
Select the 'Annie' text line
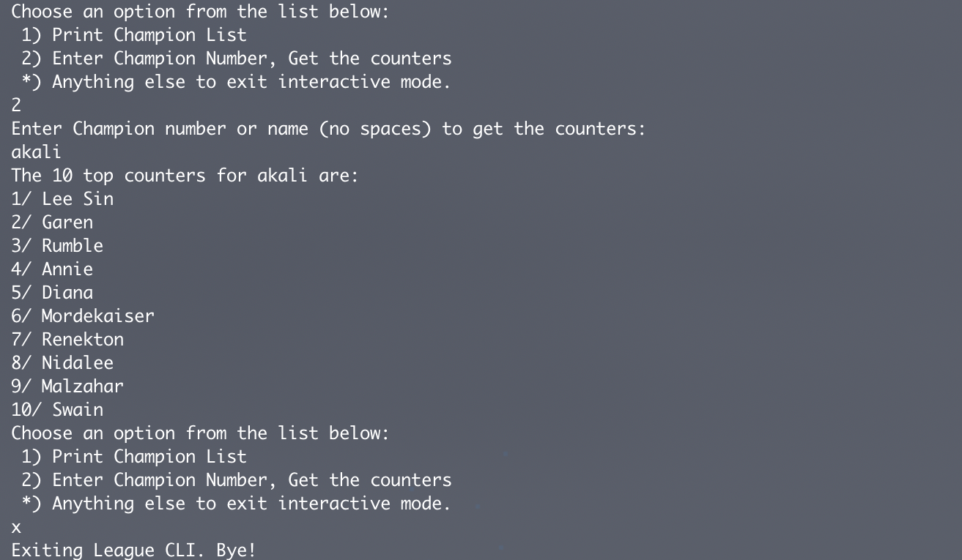(52, 269)
